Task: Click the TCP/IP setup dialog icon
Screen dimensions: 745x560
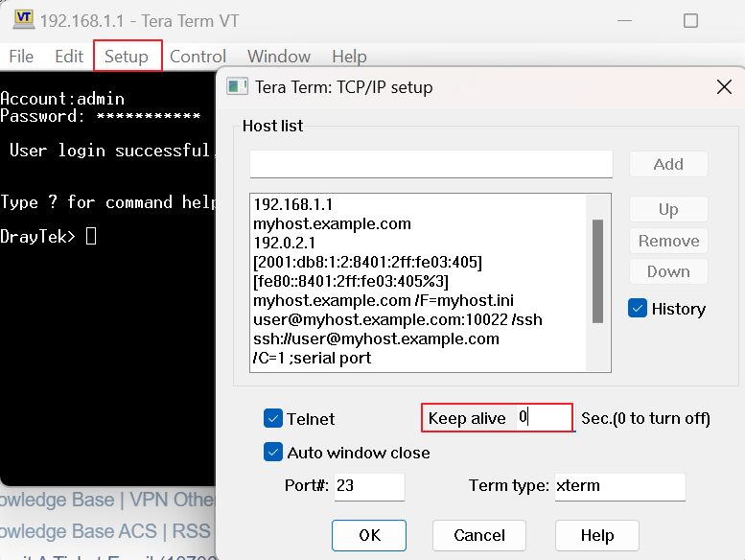Action: (x=237, y=87)
